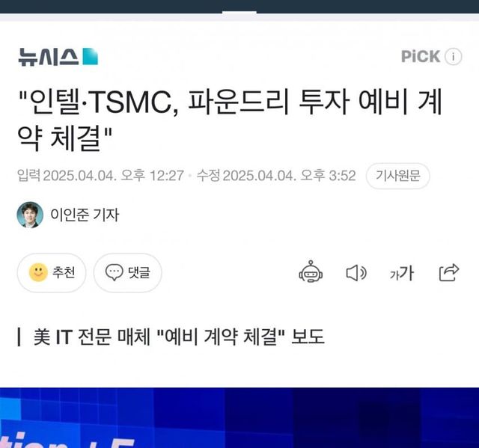
Task: Click the 추천 recommend button
Action: pos(52,272)
